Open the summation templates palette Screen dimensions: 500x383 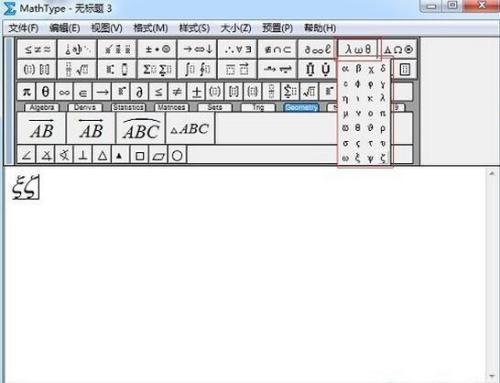coord(157,69)
